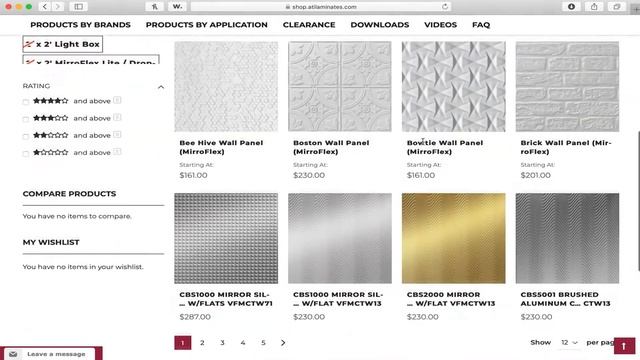
Task: Open CBS2000 Mirror product link
Action: point(451,299)
